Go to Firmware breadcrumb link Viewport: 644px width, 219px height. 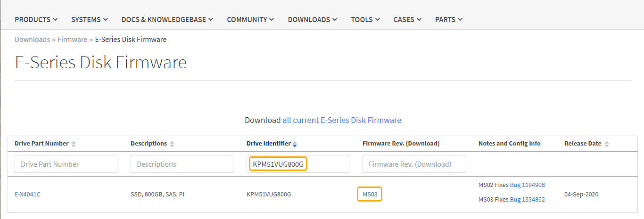(x=72, y=40)
